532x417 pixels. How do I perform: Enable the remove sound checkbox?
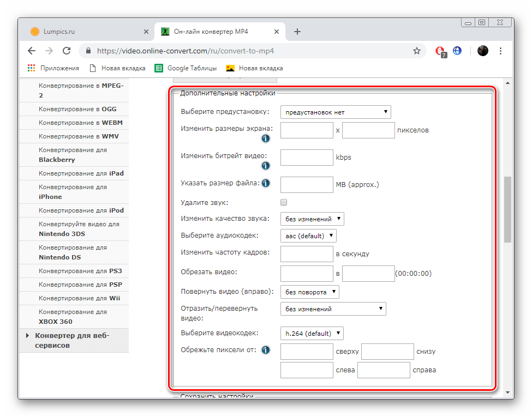click(284, 202)
